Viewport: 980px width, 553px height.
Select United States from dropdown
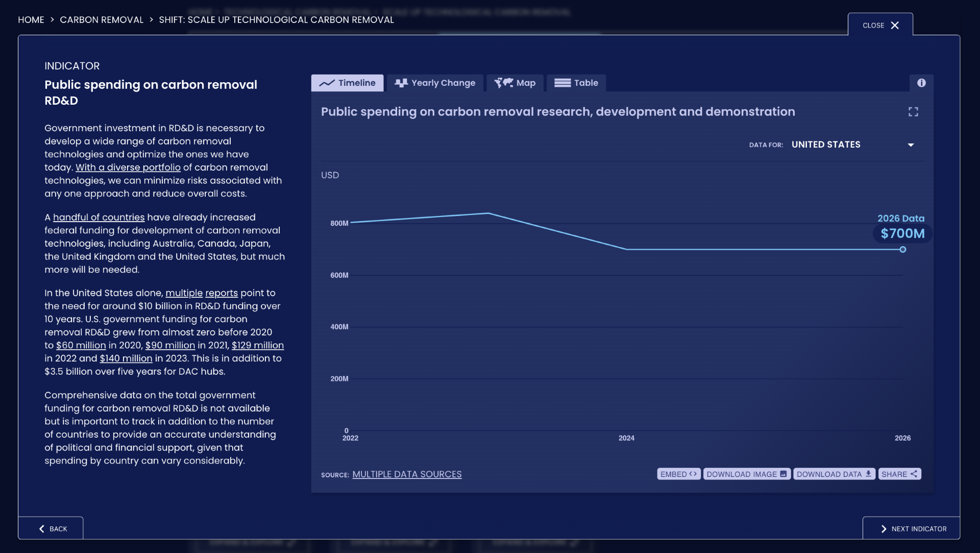[851, 144]
